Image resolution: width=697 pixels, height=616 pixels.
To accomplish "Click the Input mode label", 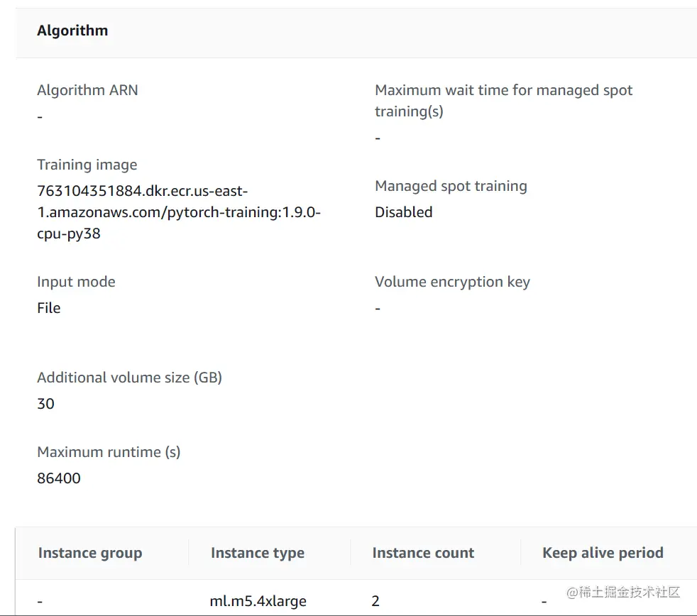I will pyautogui.click(x=76, y=282).
